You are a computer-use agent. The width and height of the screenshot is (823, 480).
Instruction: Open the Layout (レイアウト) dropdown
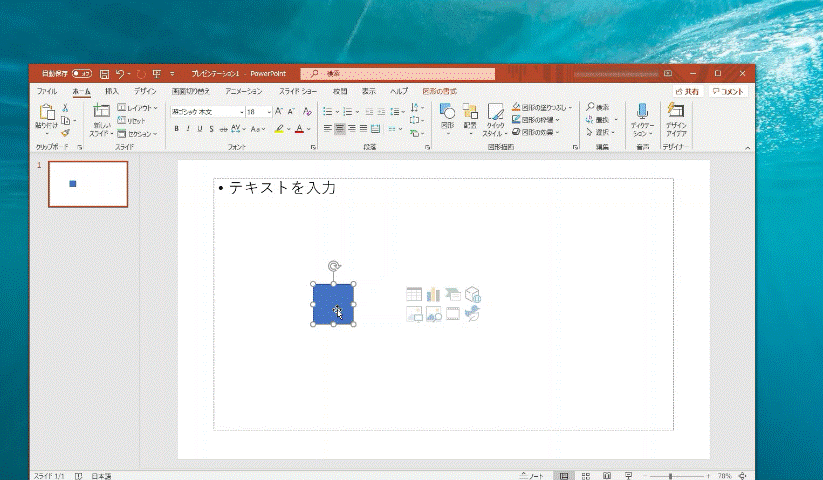point(137,107)
